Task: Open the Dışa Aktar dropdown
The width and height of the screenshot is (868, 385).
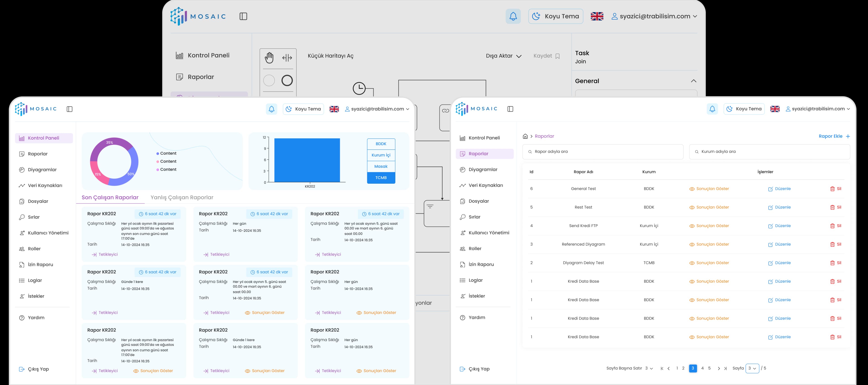Action: click(503, 56)
